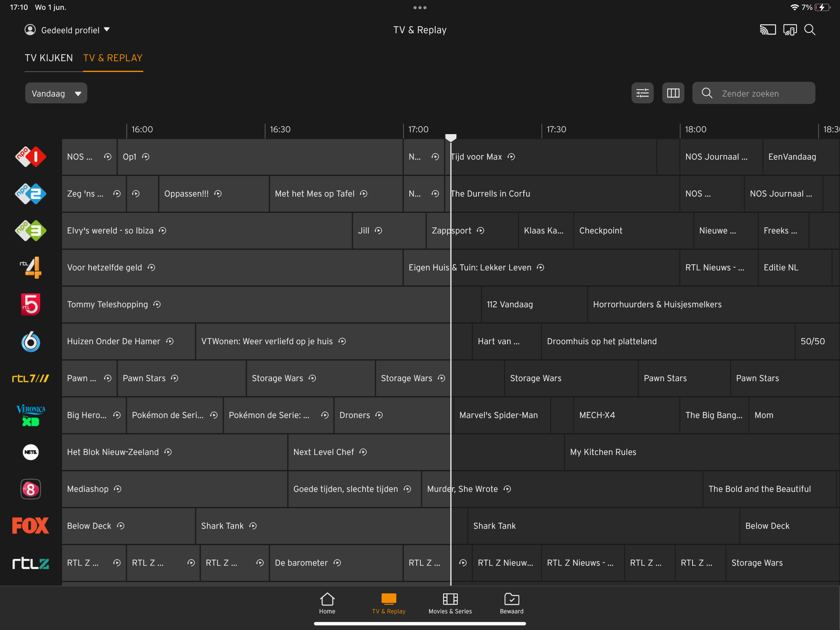The image size is (840, 630).
Task: Click the search magnifier in header
Action: [x=810, y=30]
